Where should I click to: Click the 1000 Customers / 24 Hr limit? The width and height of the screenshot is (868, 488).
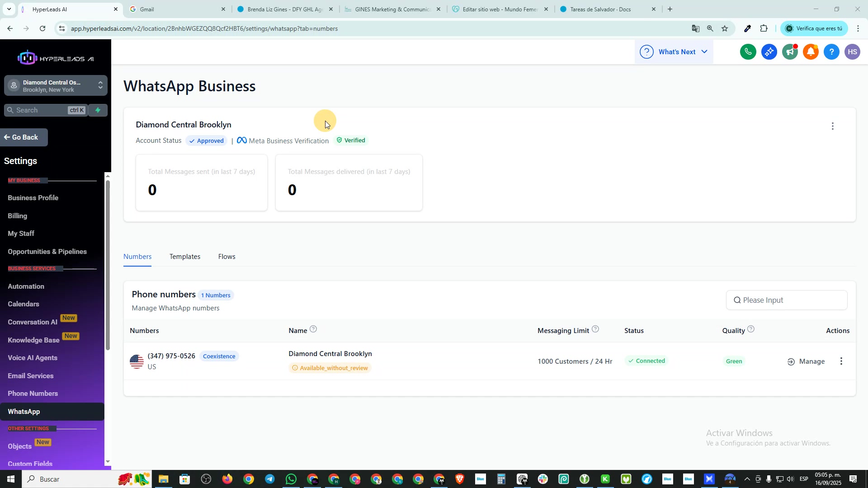coord(575,361)
